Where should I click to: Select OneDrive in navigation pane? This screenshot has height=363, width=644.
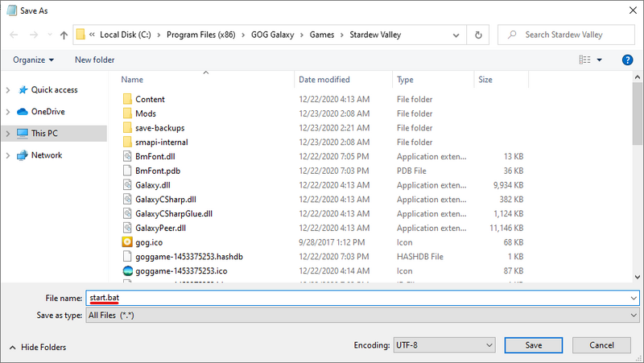(47, 112)
